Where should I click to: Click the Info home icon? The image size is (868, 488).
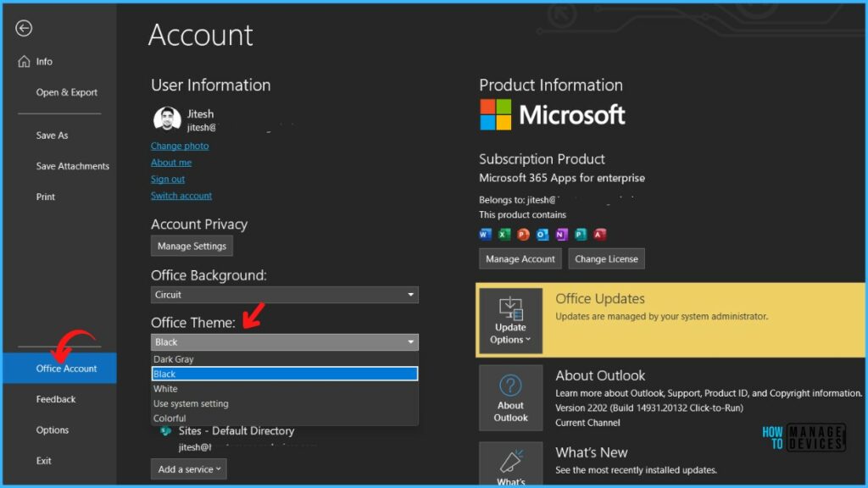[x=23, y=61]
